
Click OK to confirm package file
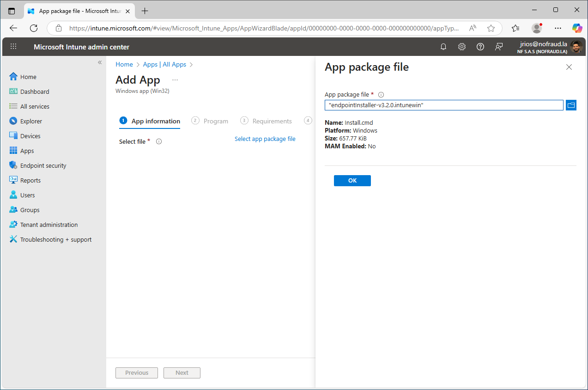click(352, 181)
